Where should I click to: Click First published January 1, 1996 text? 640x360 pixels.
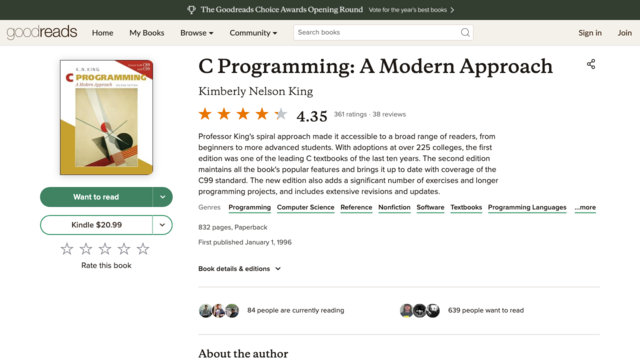(x=245, y=242)
